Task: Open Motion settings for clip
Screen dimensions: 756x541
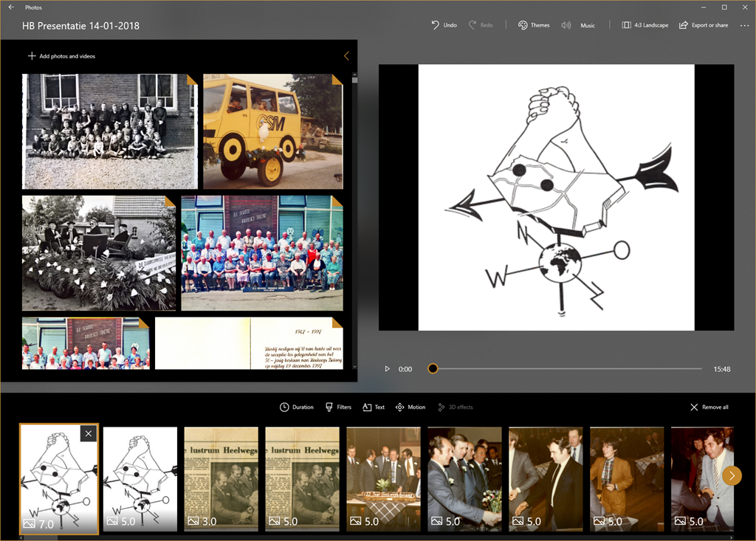Action: [410, 407]
